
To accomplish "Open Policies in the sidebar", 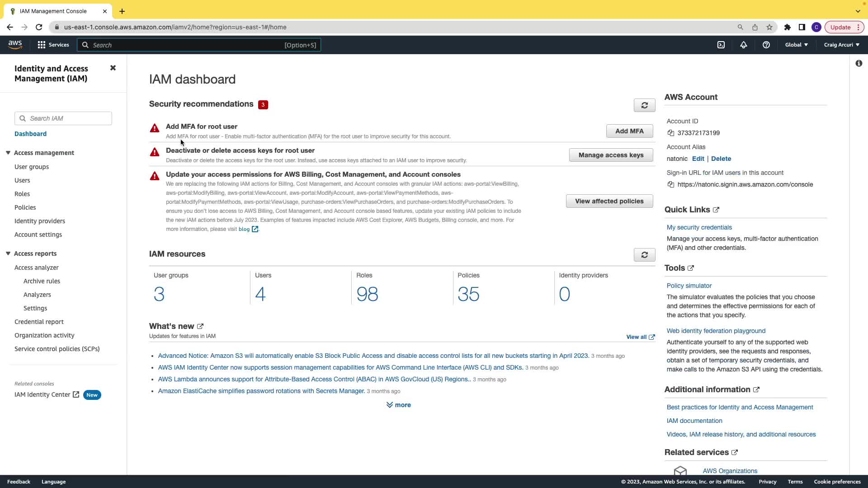I will (25, 207).
